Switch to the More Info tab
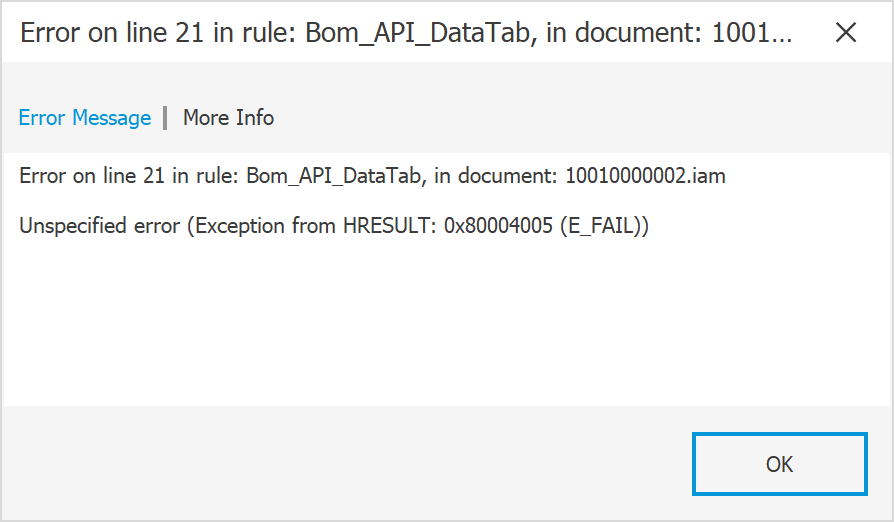Image resolution: width=894 pixels, height=522 pixels. point(228,118)
